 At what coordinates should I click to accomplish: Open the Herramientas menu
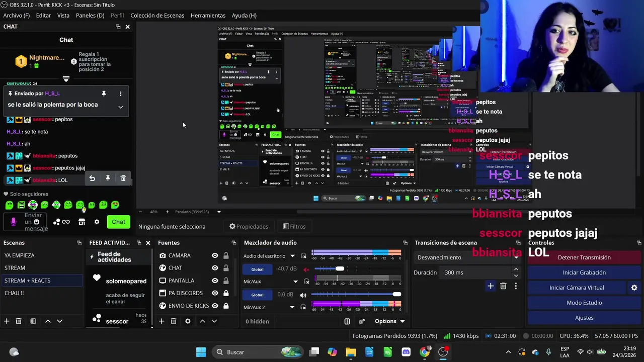(x=208, y=16)
